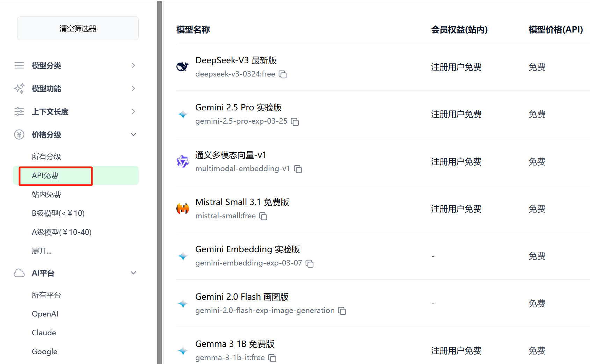Click 注册用户免费 in the Mistral Small row
Viewport: 590px width, 364px height.
(456, 209)
